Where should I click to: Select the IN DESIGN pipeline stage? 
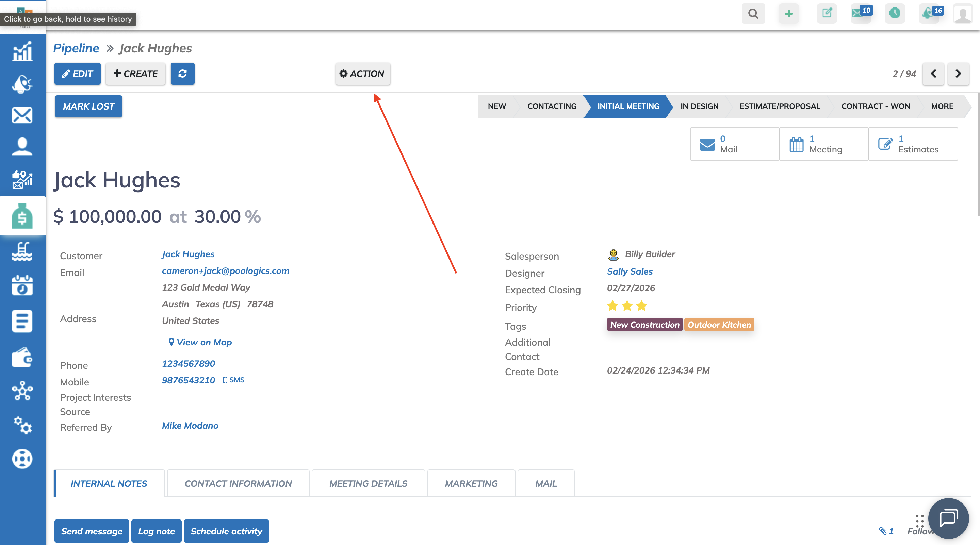pyautogui.click(x=699, y=106)
